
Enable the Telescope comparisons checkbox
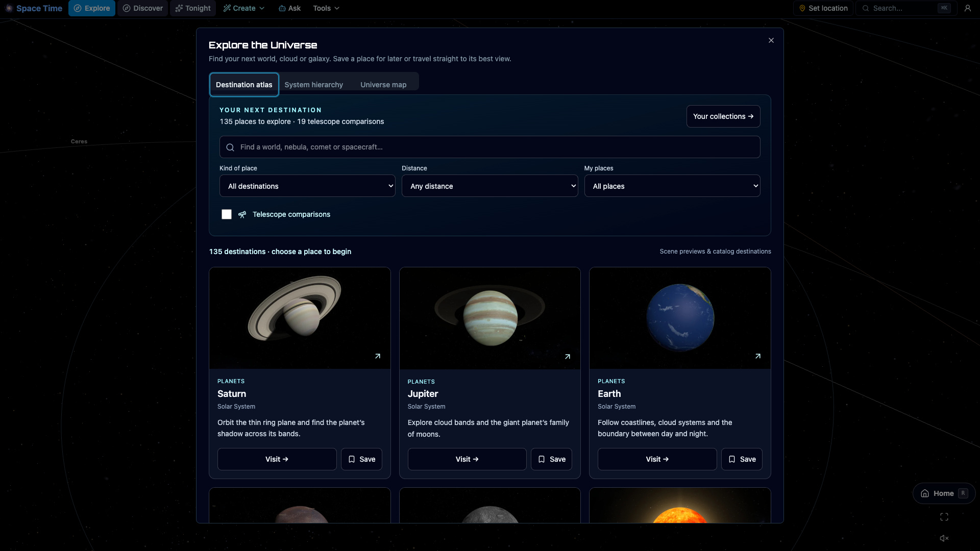coord(227,214)
